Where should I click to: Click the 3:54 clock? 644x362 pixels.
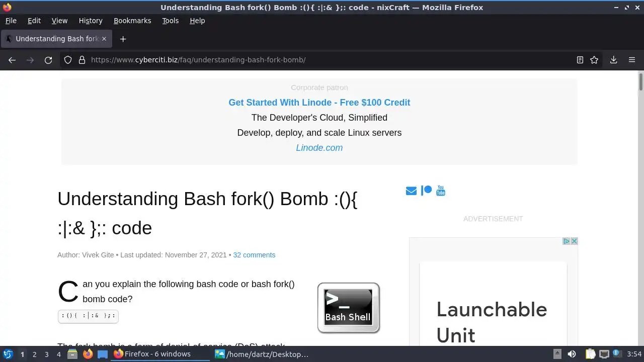tap(634, 354)
